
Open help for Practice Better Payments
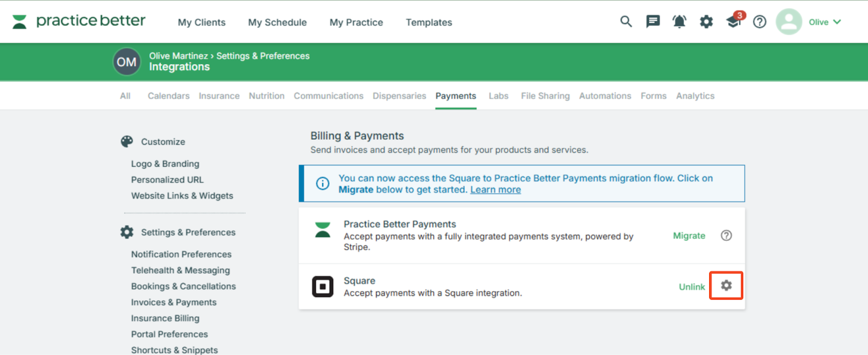726,235
